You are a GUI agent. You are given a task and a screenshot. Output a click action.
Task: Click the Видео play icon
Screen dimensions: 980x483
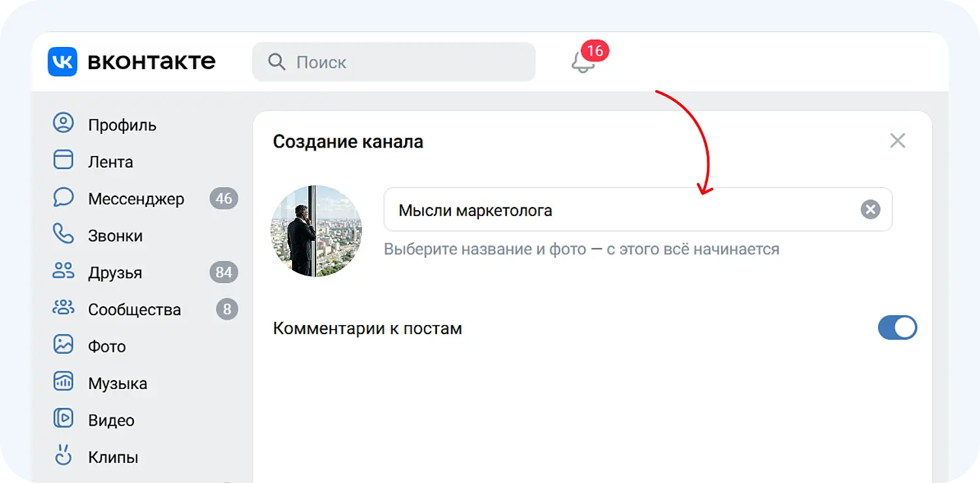tap(63, 418)
